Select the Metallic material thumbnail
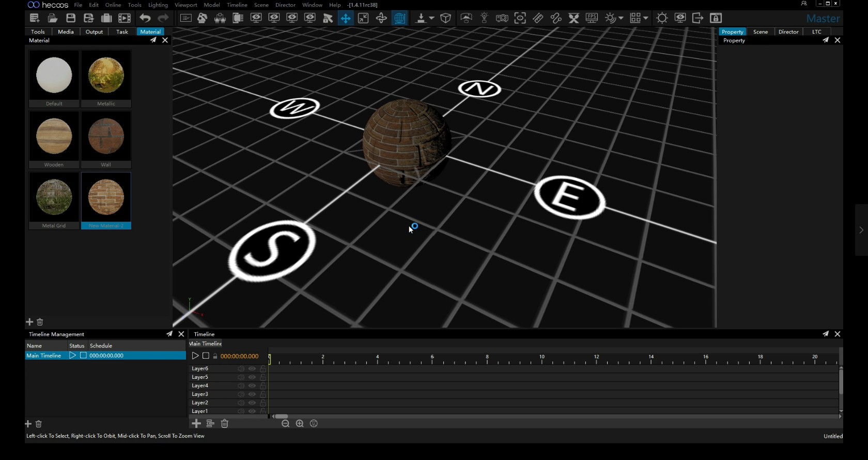The width and height of the screenshot is (868, 460). click(106, 79)
